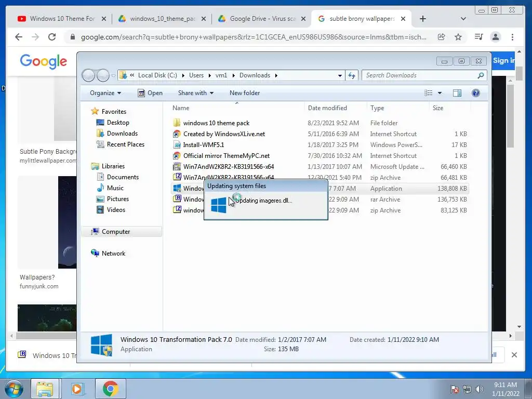Sort files by Type column
The image size is (532, 399).
398,108
